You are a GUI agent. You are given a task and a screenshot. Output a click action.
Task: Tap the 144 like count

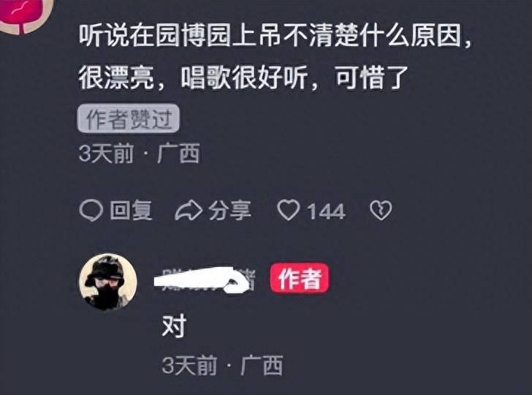point(326,211)
